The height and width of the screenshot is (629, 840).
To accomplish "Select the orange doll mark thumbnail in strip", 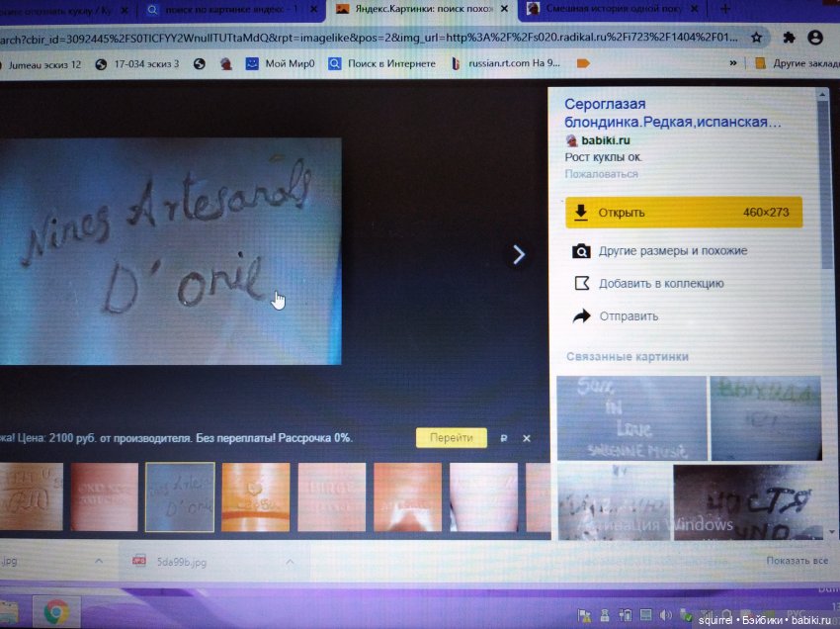I will click(256, 496).
